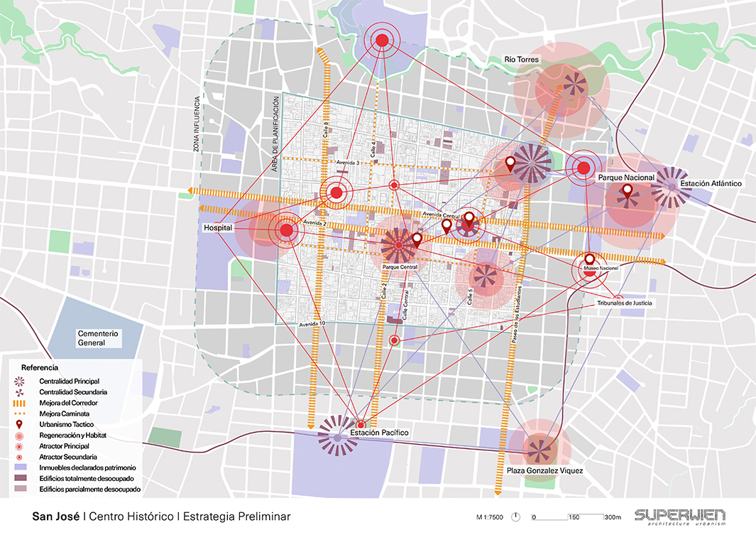Select the Estación Pacífico centrality burst
The width and height of the screenshot is (756, 535).
tap(338, 435)
